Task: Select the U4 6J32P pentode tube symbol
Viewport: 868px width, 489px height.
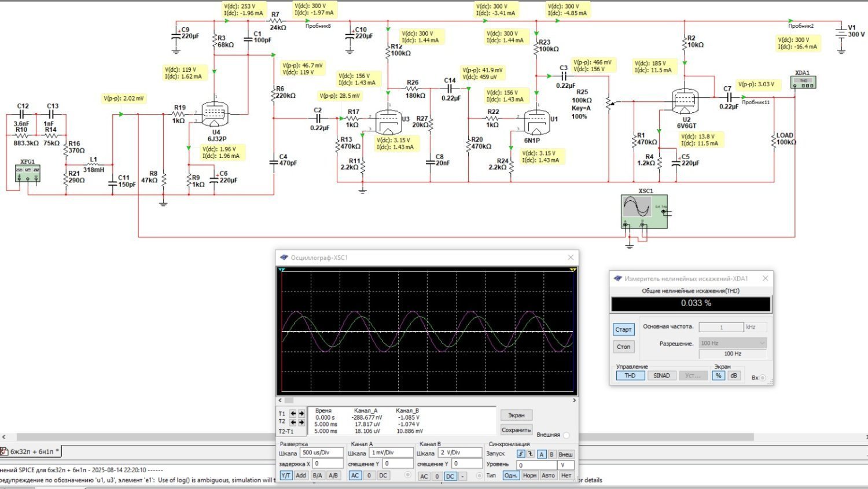Action: click(215, 115)
